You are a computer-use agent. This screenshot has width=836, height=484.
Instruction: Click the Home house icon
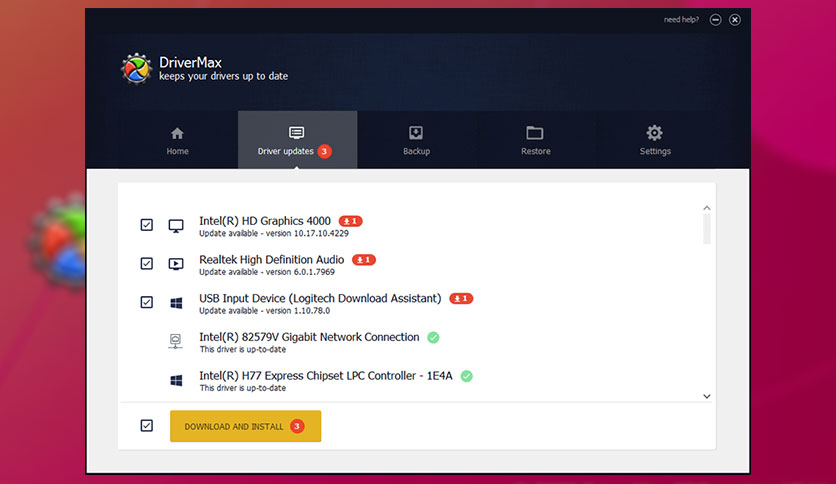(177, 133)
